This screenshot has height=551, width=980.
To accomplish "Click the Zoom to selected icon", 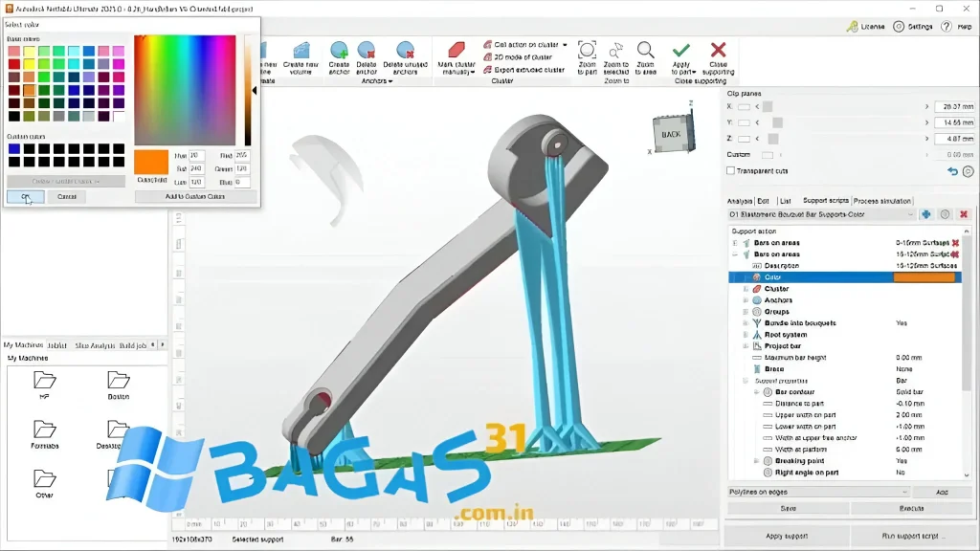I will (616, 50).
